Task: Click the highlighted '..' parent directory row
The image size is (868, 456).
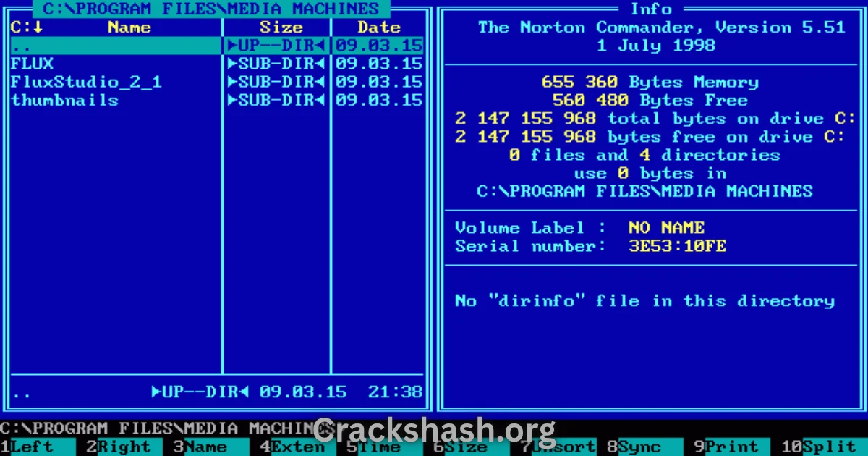Action: tap(217, 46)
